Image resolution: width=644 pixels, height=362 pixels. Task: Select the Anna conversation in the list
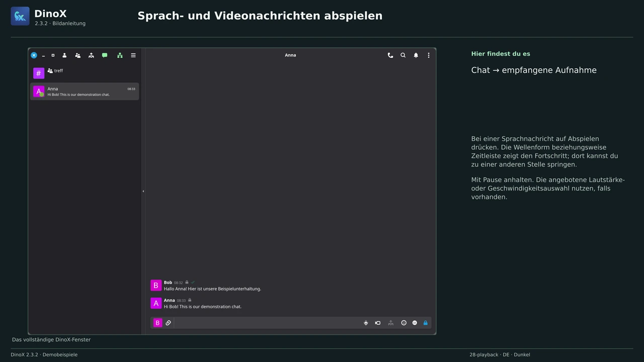(85, 92)
